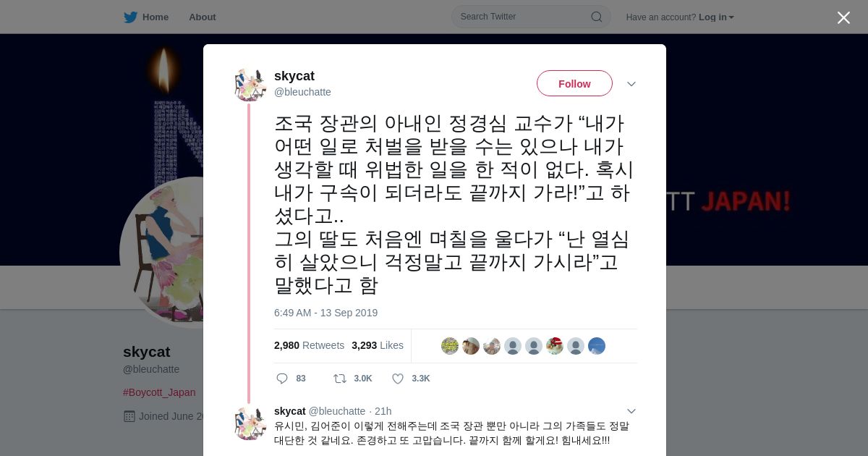Click the last liker avatar with blue image
The width and height of the screenshot is (868, 456).
tap(597, 346)
